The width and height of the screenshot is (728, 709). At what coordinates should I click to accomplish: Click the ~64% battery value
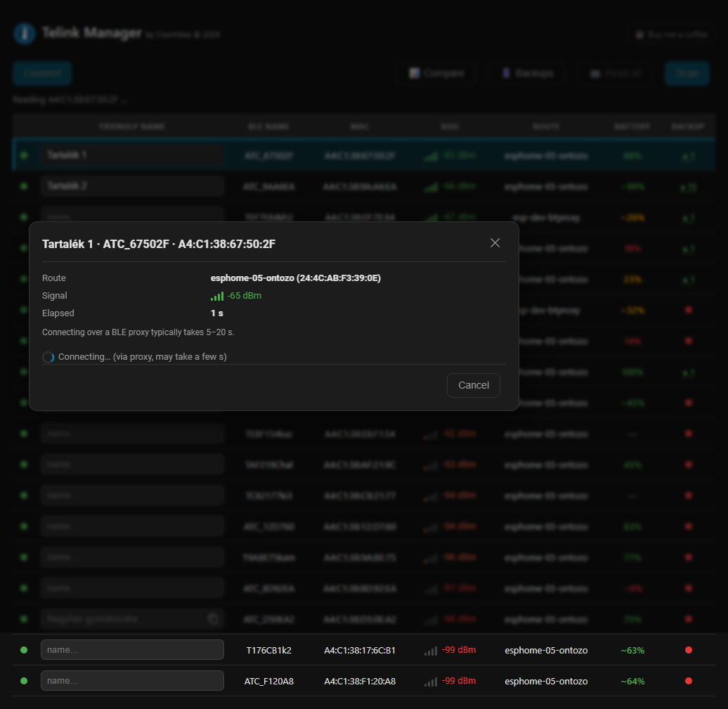632,681
